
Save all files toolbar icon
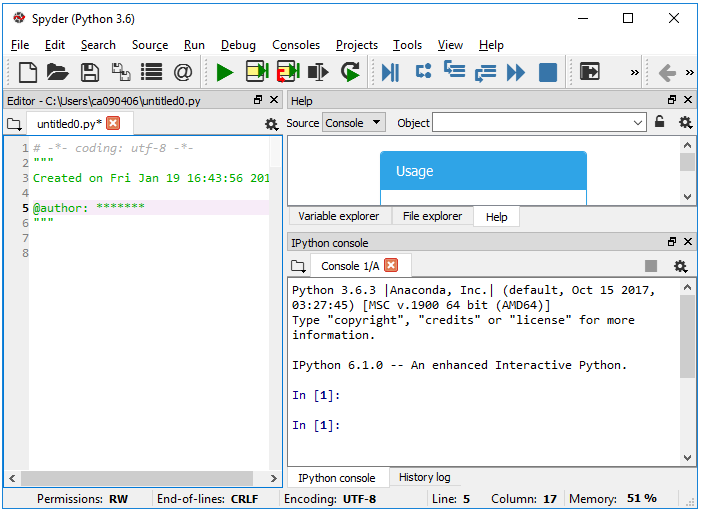(121, 72)
